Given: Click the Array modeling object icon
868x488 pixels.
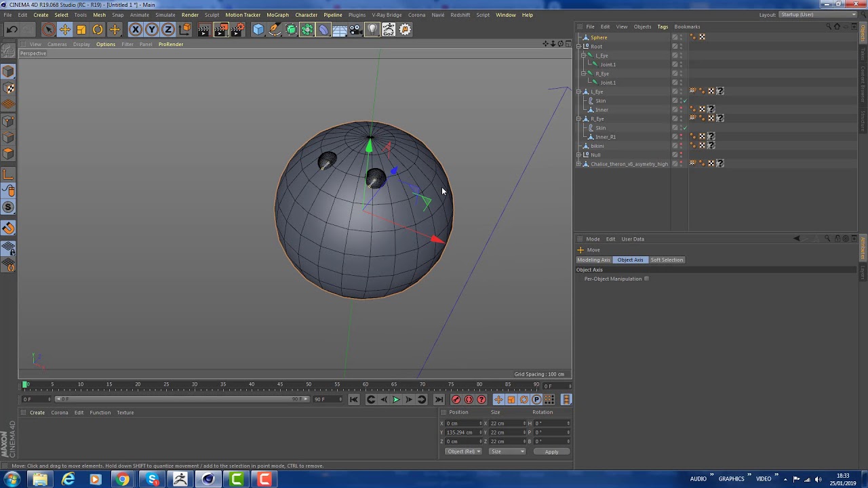Looking at the screenshot, I should pyautogui.click(x=307, y=29).
